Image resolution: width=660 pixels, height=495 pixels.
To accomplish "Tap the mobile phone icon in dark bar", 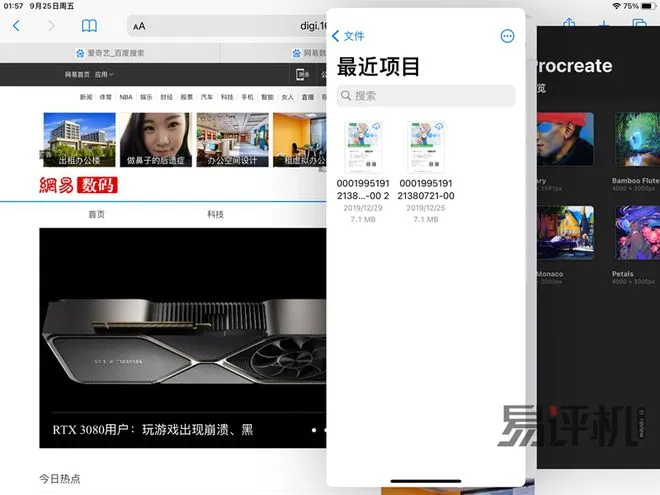I will [x=302, y=75].
